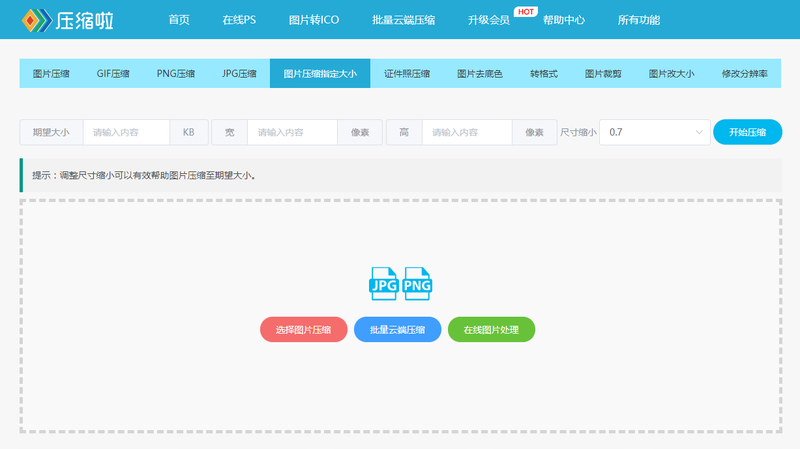Click the HOT badge near 升级会员

pyautogui.click(x=526, y=12)
